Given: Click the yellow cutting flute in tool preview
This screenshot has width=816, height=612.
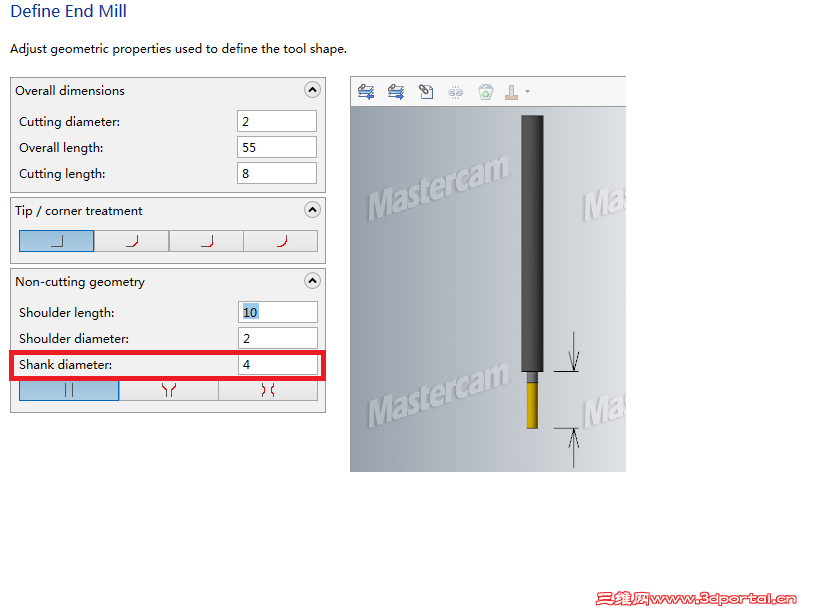Looking at the screenshot, I should (x=532, y=405).
